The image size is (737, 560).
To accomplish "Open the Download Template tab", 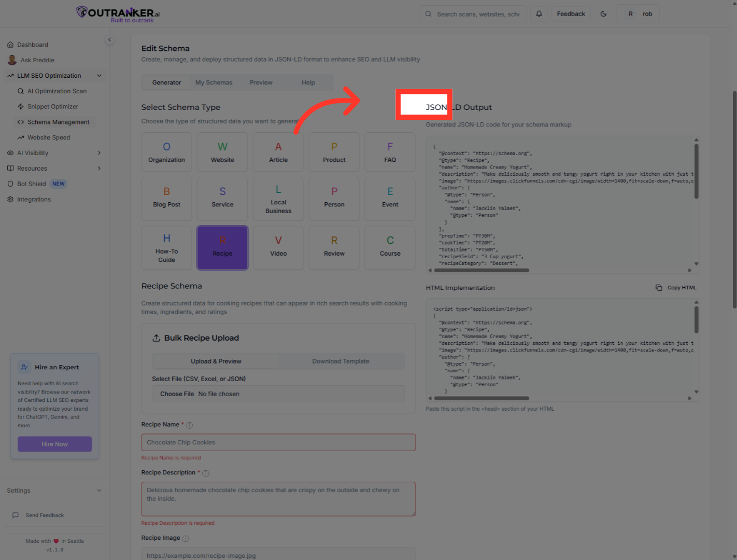I will pyautogui.click(x=341, y=361).
